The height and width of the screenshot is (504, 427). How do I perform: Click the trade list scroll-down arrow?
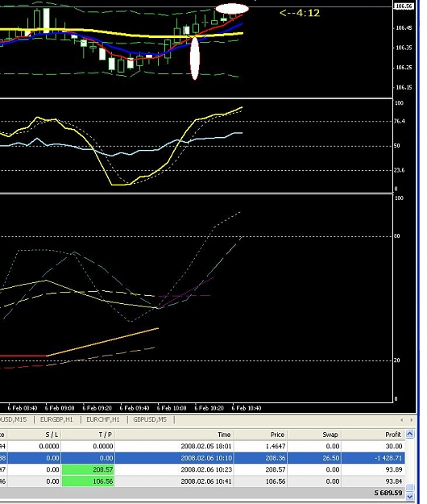(409, 497)
